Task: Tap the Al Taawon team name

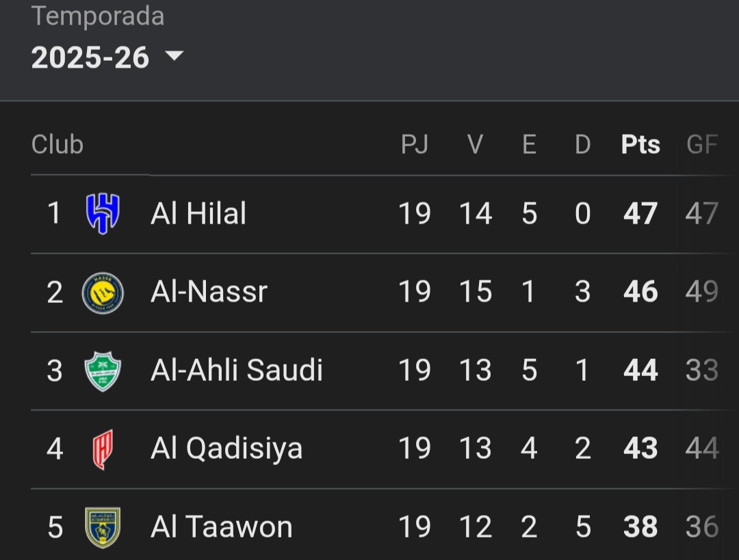Action: 221,527
